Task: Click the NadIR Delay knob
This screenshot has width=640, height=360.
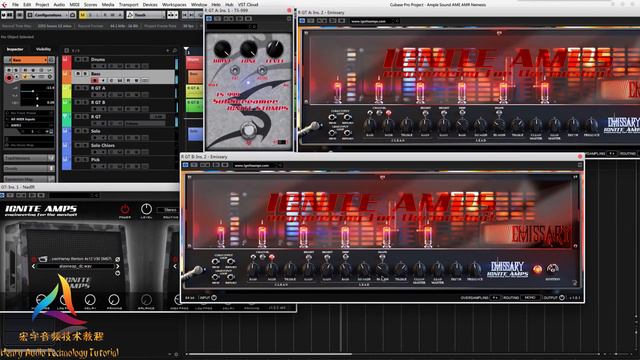Action: 90,300
